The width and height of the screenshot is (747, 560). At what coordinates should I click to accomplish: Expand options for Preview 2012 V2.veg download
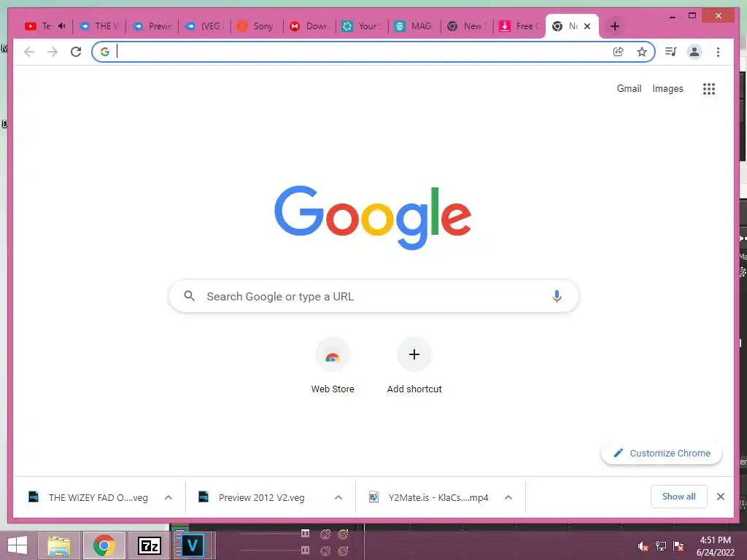[338, 497]
